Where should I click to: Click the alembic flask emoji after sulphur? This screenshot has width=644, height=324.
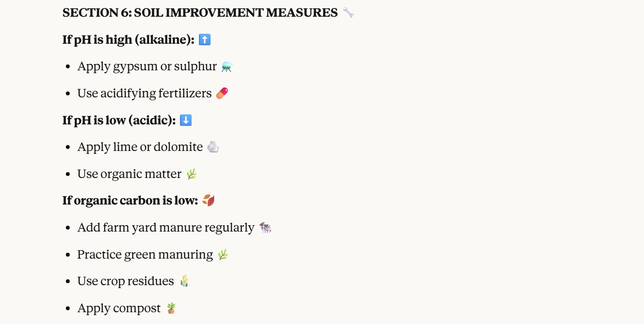[226, 67]
